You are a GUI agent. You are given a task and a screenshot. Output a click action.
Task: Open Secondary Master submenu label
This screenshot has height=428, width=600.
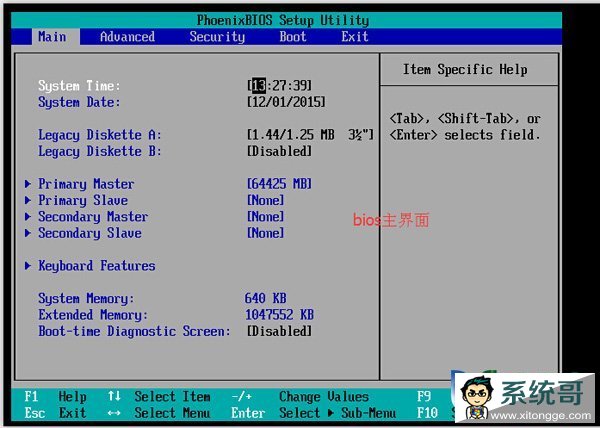(x=93, y=217)
